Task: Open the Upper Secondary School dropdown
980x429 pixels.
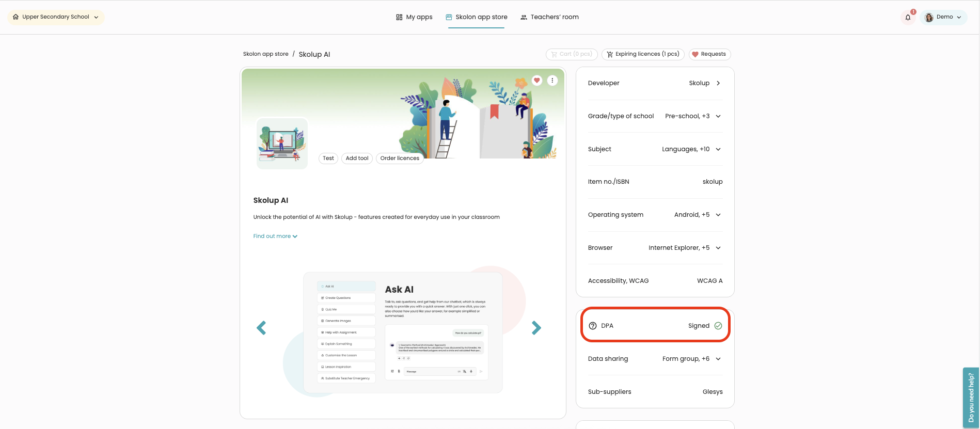Action: [x=56, y=17]
